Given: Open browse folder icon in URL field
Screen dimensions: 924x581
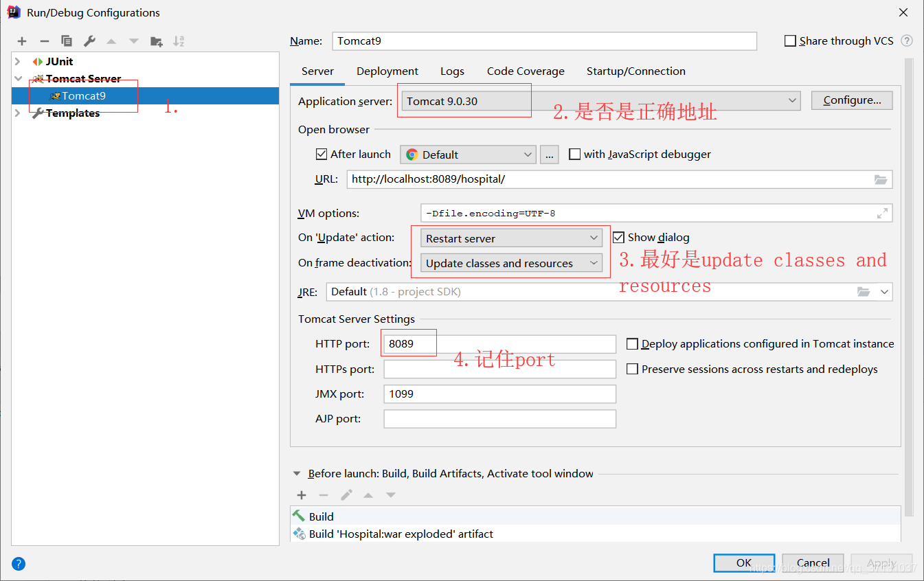Looking at the screenshot, I should coord(881,179).
